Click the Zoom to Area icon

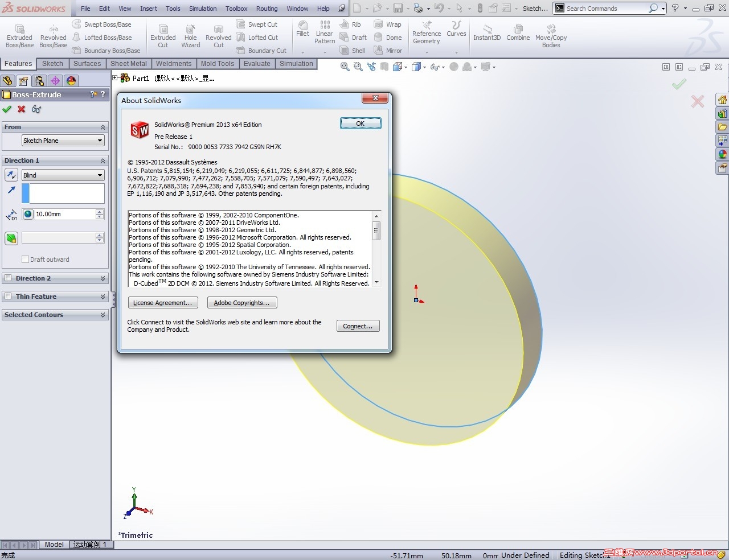[x=358, y=67]
